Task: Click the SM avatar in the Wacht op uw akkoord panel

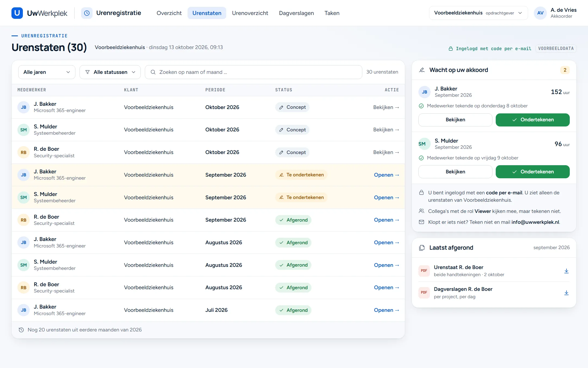Action: coord(425,144)
